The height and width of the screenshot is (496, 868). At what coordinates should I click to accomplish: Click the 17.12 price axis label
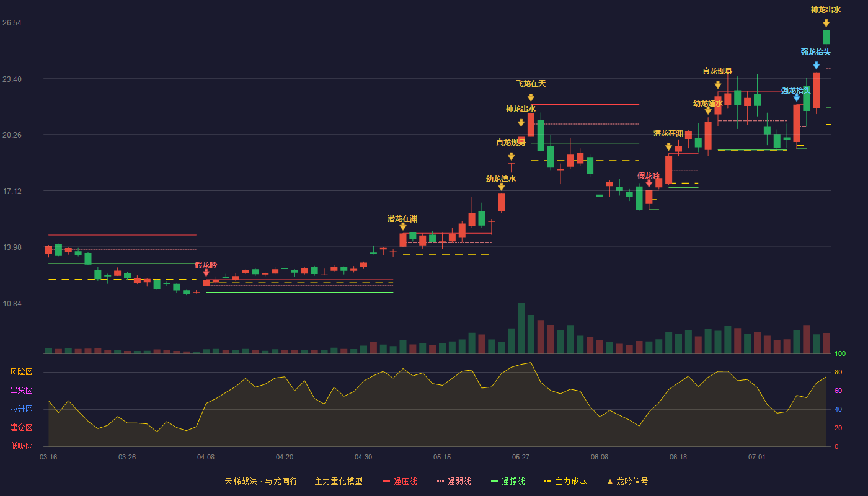(x=12, y=192)
